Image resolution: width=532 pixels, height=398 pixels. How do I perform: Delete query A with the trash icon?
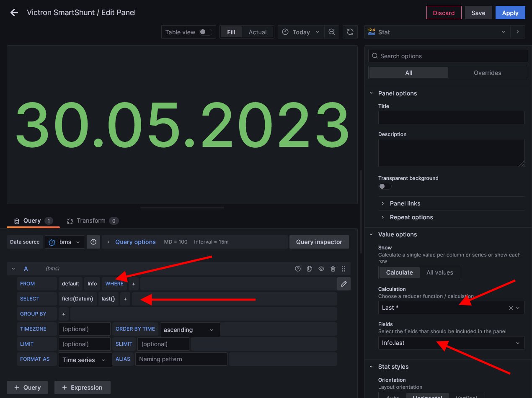[333, 269]
